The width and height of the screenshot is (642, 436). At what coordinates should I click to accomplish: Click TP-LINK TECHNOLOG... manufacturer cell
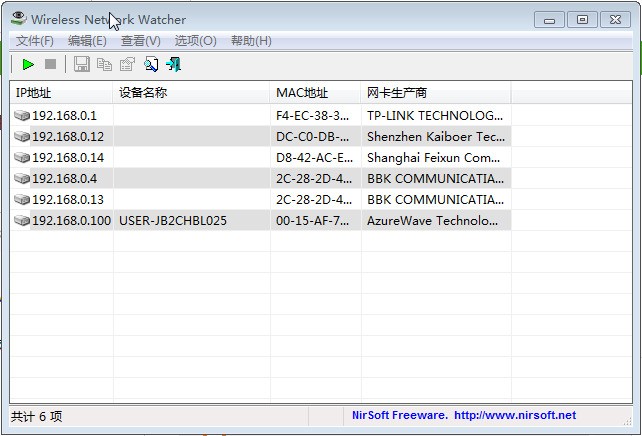point(435,115)
